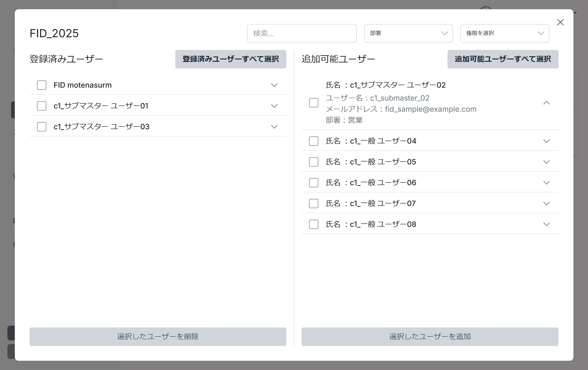Open the 権限を選択 permission dropdown
The width and height of the screenshot is (588, 370).
(504, 33)
